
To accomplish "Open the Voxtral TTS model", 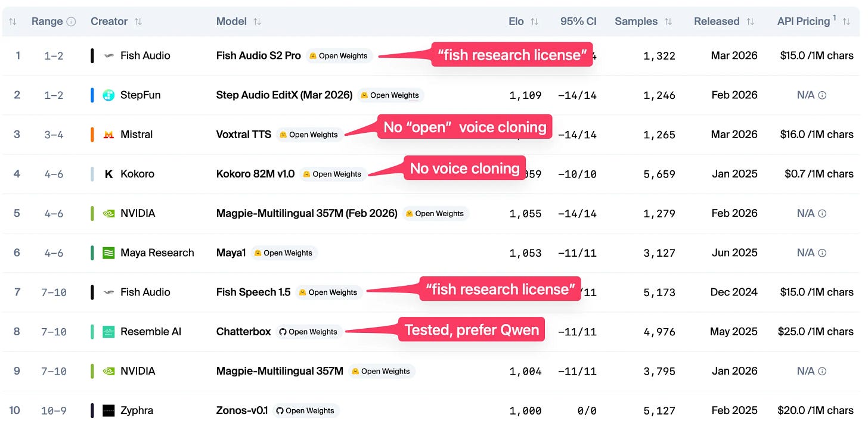I will (244, 135).
